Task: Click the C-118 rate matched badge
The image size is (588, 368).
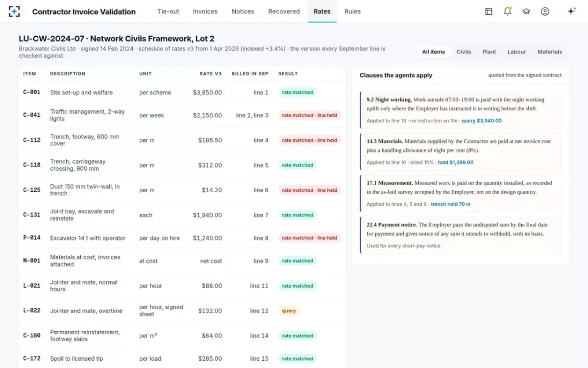Action: point(297,165)
